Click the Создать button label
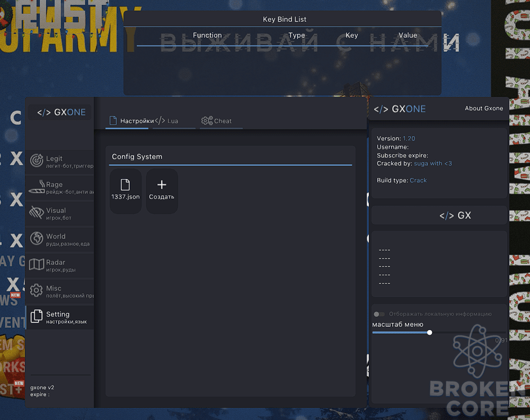The height and width of the screenshot is (420, 530). pos(162,196)
